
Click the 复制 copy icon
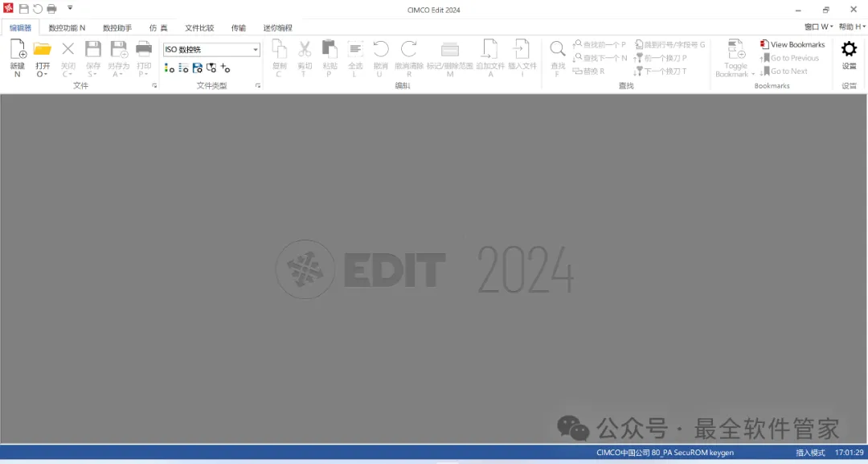[x=280, y=49]
